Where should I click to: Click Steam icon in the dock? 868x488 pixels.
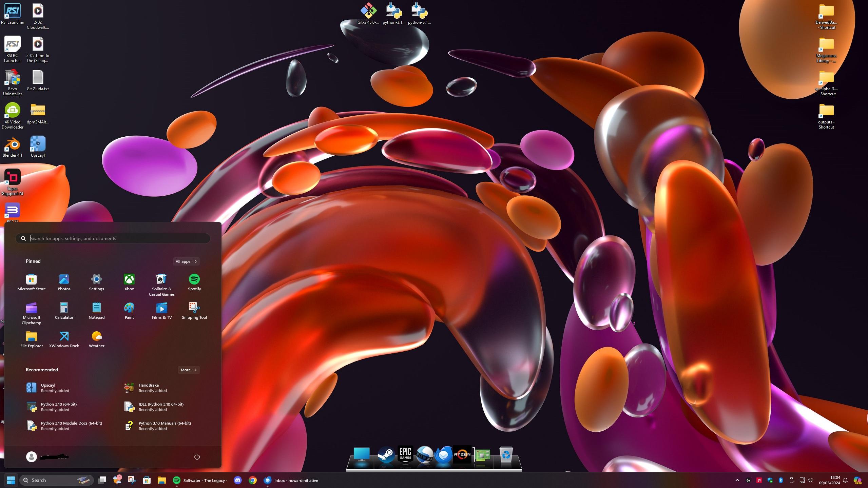coord(386,454)
